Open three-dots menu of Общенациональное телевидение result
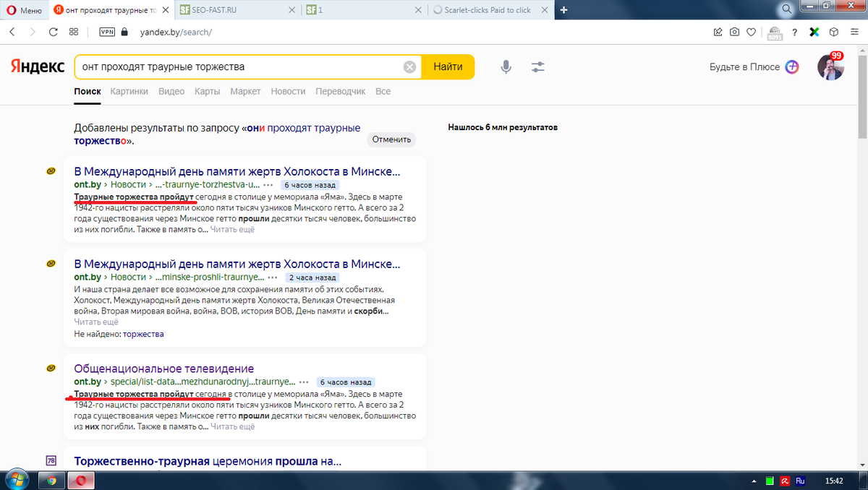 tap(305, 382)
